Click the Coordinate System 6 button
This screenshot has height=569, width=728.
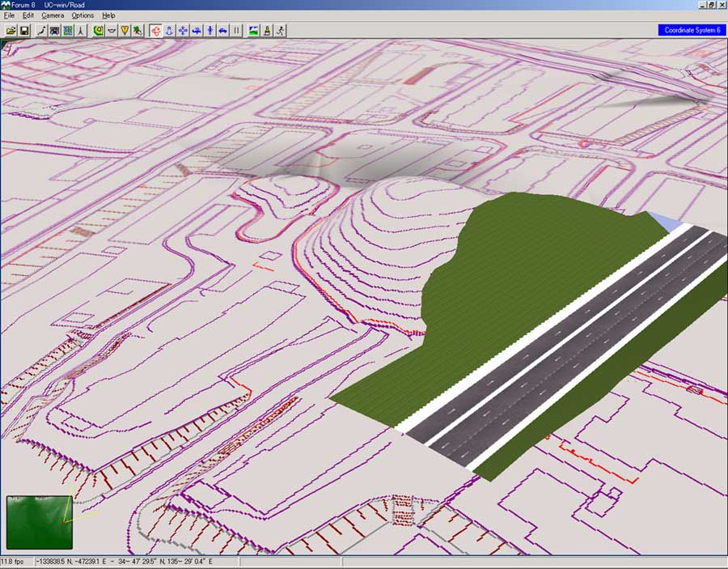coord(692,30)
